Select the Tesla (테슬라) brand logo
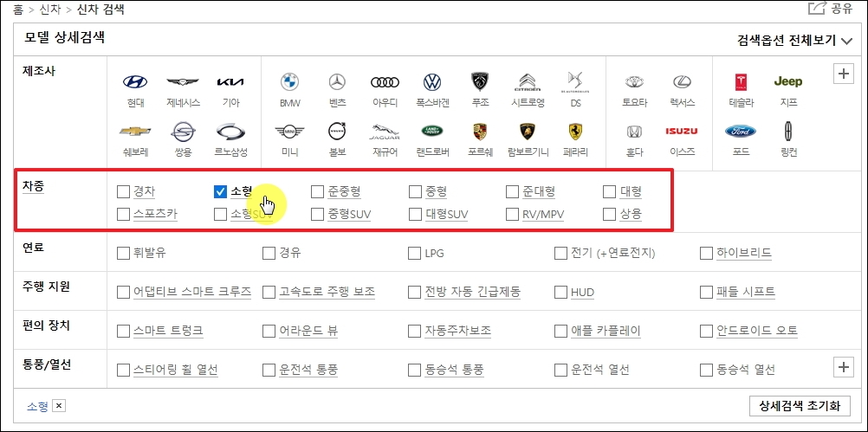 pyautogui.click(x=741, y=82)
